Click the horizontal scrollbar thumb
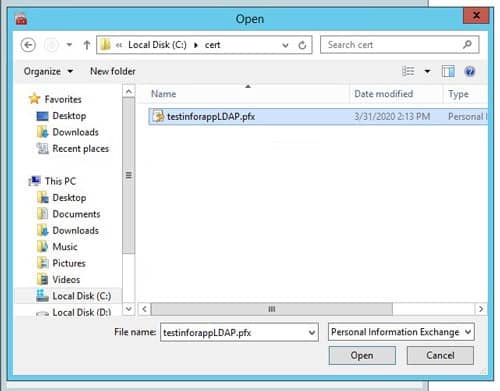This screenshot has width=500, height=391. (x=272, y=309)
